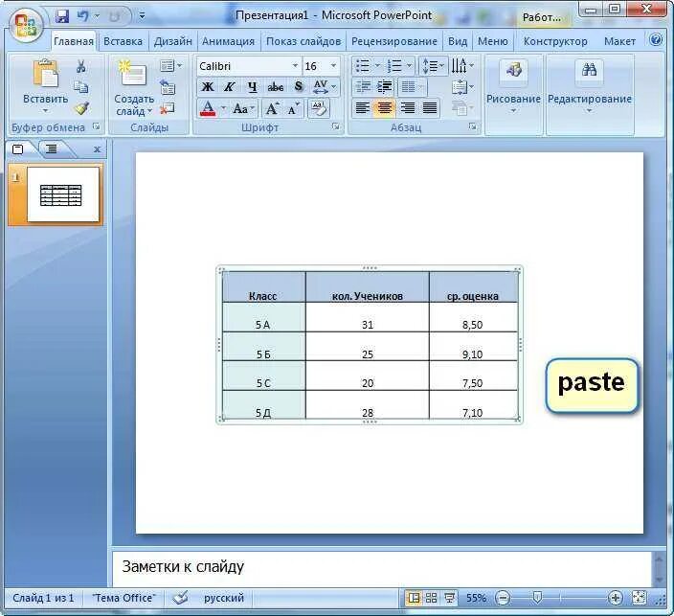674x616 pixels.
Task: Toggle text shadow S button
Action: (x=299, y=87)
